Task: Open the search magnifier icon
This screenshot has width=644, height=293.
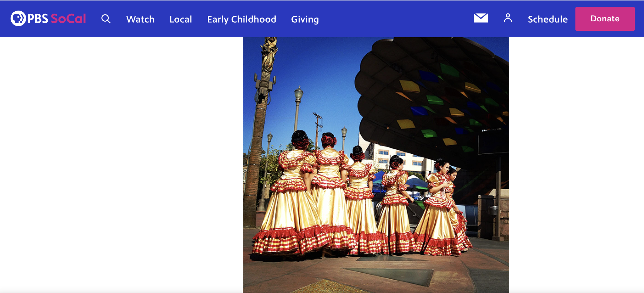Action: point(106,19)
